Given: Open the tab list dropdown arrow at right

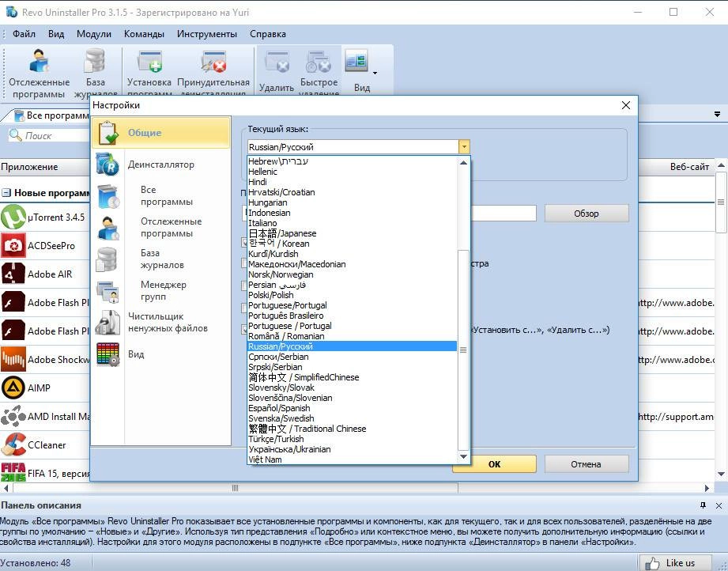Looking at the screenshot, I should (717, 115).
